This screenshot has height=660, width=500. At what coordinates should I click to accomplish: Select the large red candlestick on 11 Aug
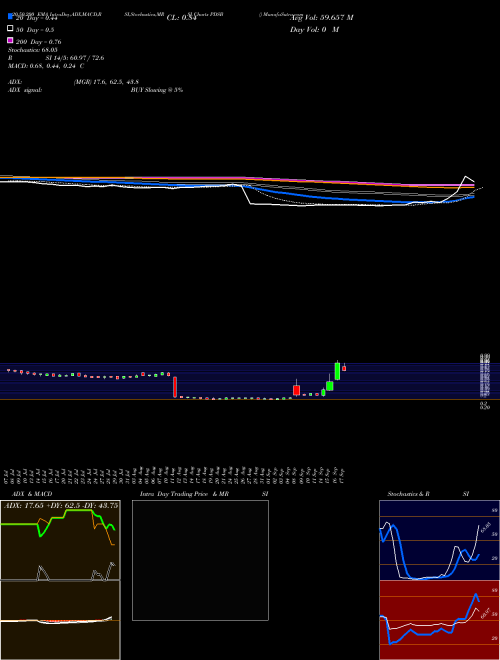pos(175,387)
